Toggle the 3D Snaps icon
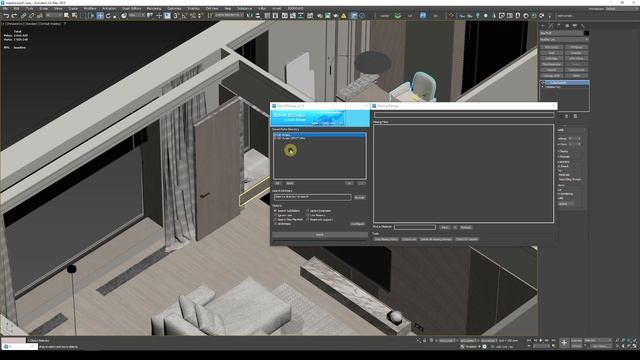This screenshot has width=640, height=360. pos(176,16)
